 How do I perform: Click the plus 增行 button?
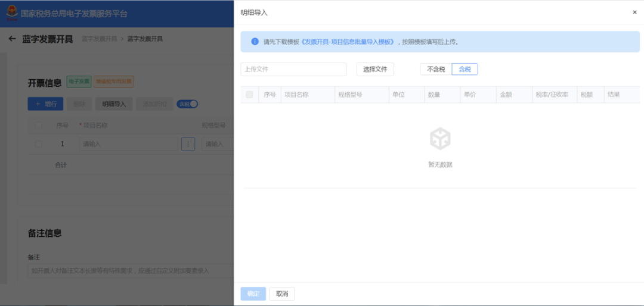(45, 104)
